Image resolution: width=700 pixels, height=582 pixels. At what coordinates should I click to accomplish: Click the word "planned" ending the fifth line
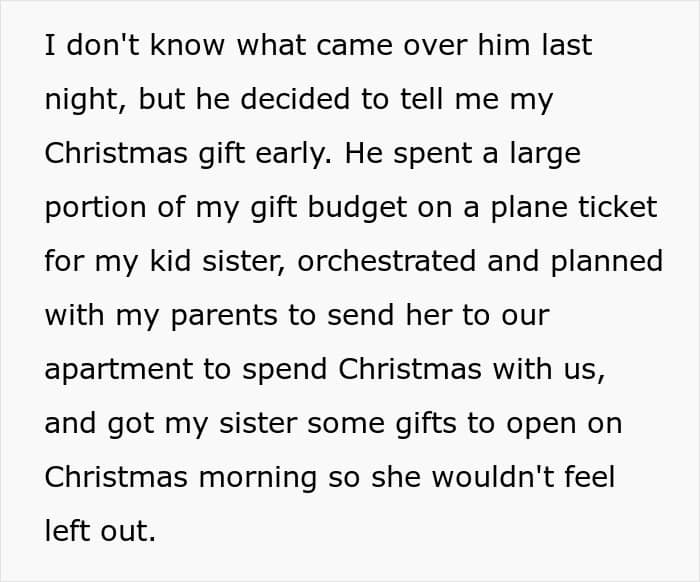click(x=607, y=262)
